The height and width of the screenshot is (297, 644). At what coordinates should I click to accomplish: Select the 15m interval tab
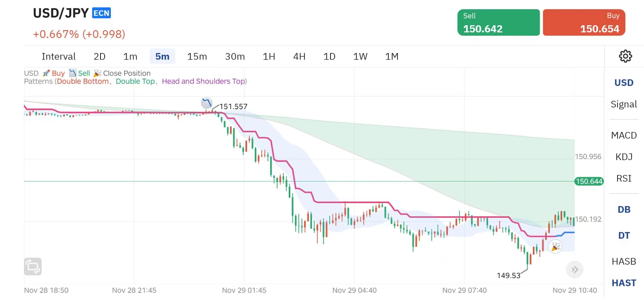click(197, 57)
